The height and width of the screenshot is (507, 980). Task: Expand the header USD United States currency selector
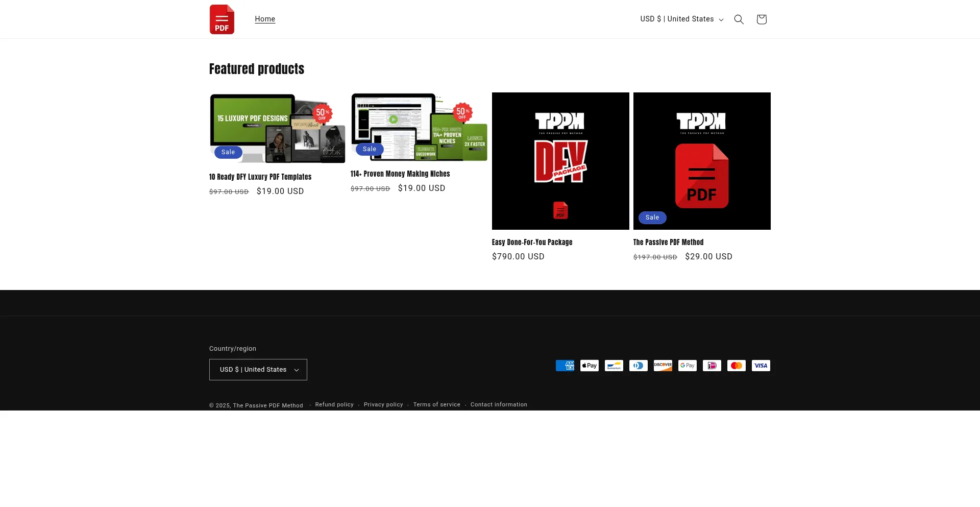(x=681, y=19)
